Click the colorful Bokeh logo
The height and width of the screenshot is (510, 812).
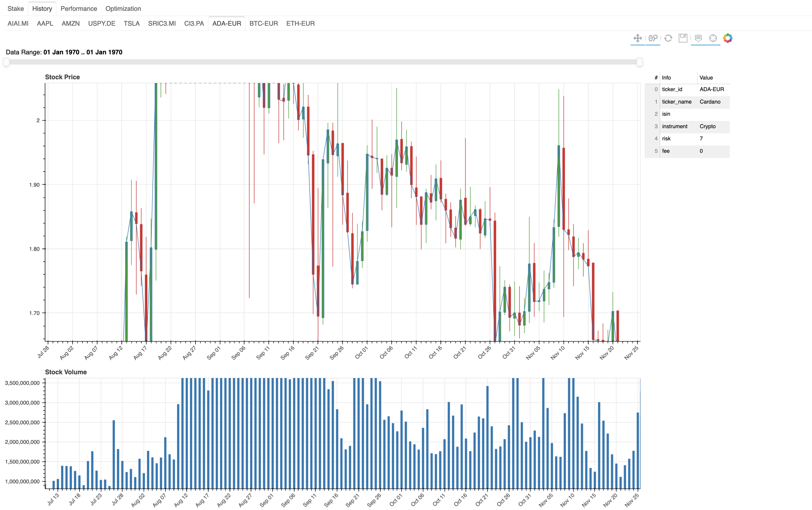click(x=727, y=38)
